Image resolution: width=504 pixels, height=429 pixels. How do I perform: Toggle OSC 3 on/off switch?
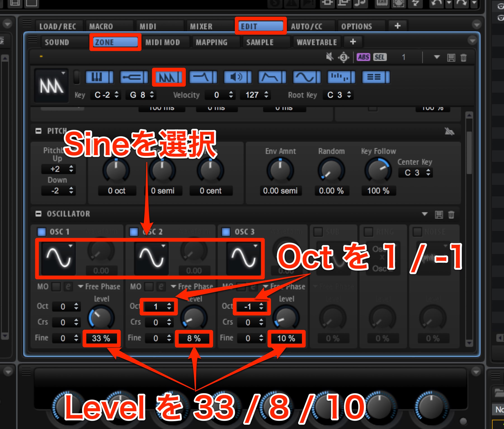(226, 232)
